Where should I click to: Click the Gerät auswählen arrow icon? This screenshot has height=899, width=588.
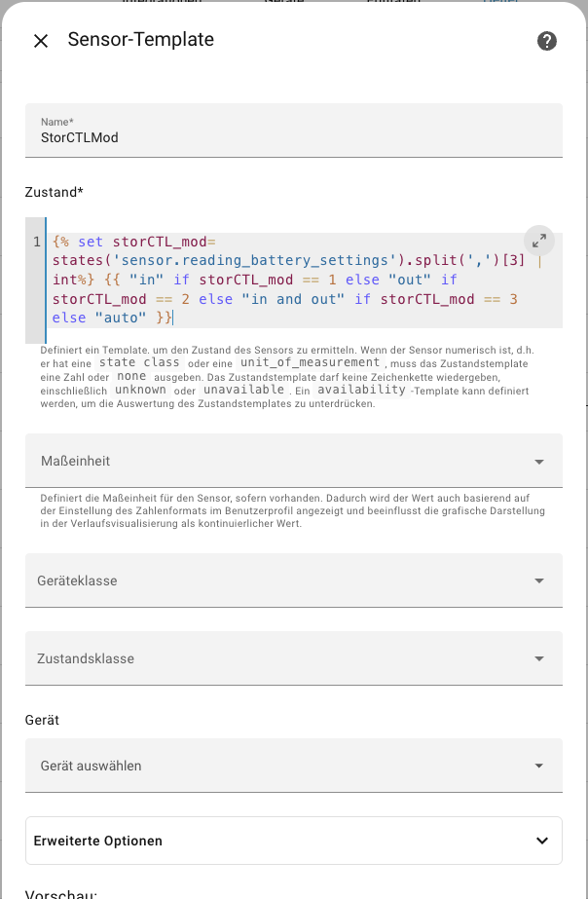tap(538, 766)
